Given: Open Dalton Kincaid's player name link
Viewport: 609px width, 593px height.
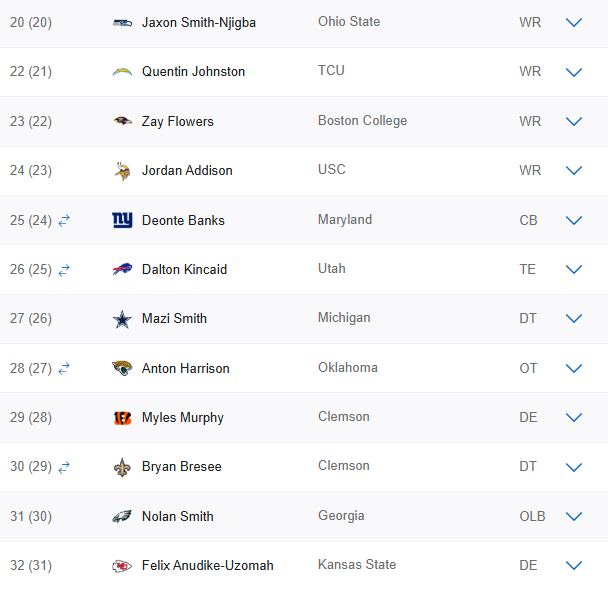Looking at the screenshot, I should click(184, 269).
